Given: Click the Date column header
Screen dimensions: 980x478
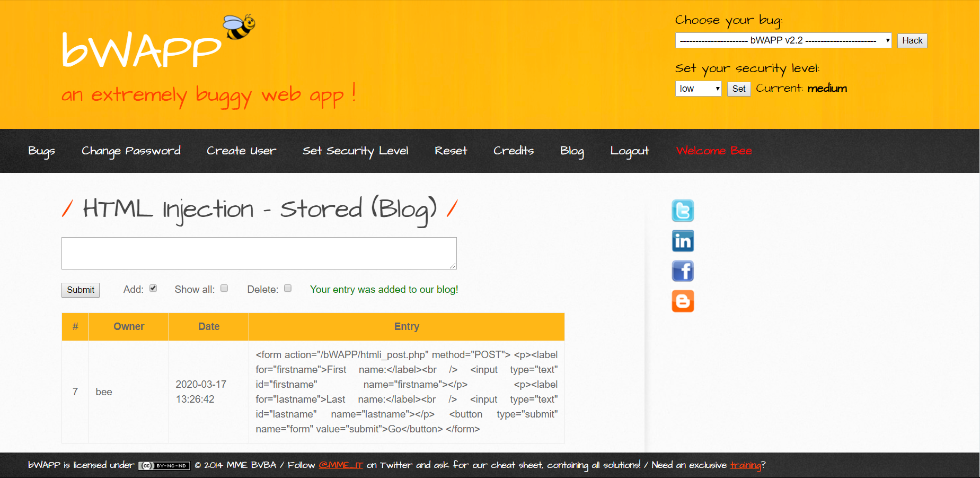Looking at the screenshot, I should 209,327.
